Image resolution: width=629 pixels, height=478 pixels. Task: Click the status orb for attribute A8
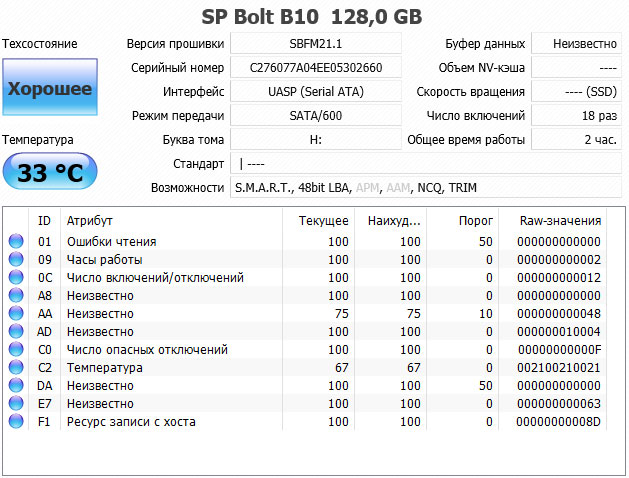coord(16,295)
